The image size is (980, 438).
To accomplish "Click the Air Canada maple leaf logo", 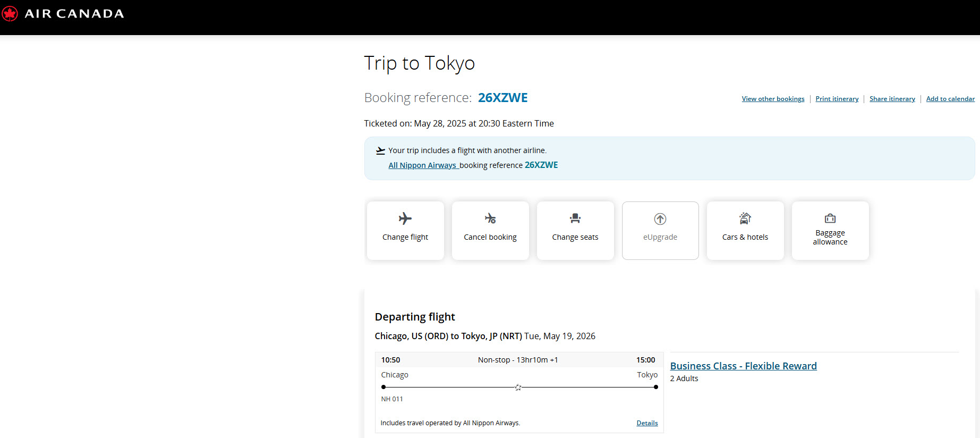I will pos(9,13).
